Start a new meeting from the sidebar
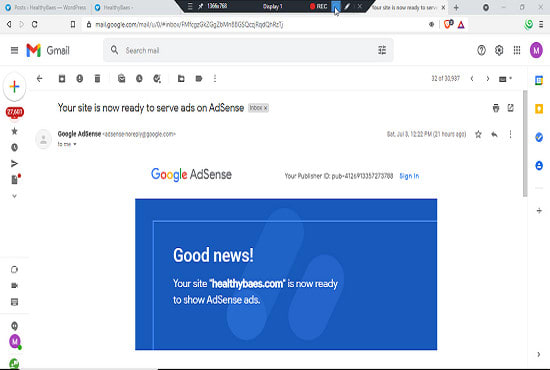Image resolution: width=550 pixels, height=370 pixels. coord(14,285)
